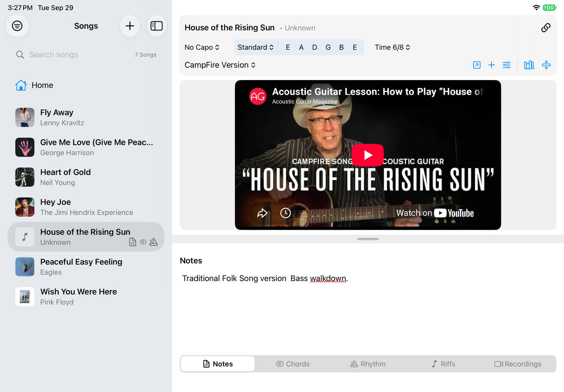Screen dimensions: 564x392
Task: Click the Search songs field
Action: tap(86, 54)
